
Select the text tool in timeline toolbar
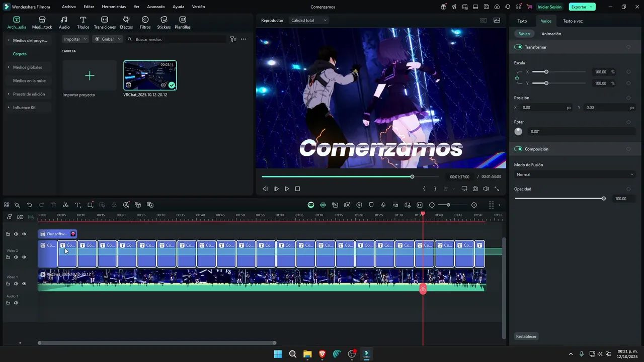tap(78, 205)
